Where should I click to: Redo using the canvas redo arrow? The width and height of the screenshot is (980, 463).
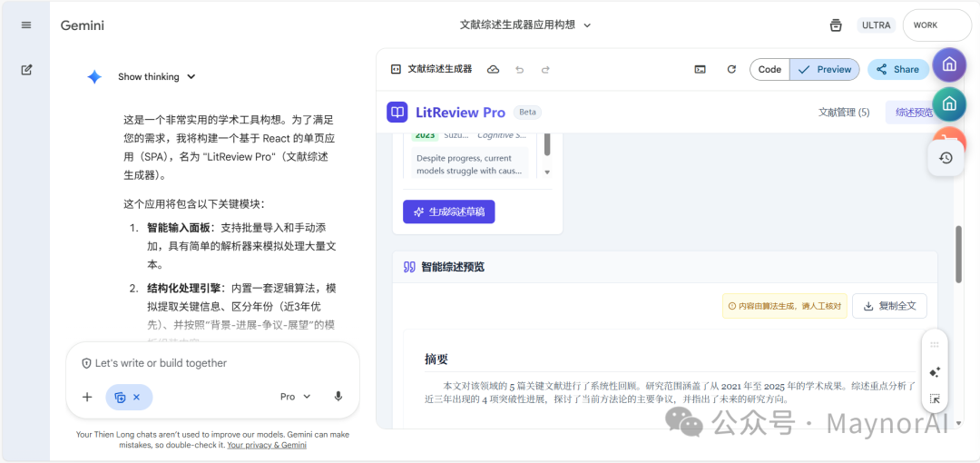coord(545,69)
